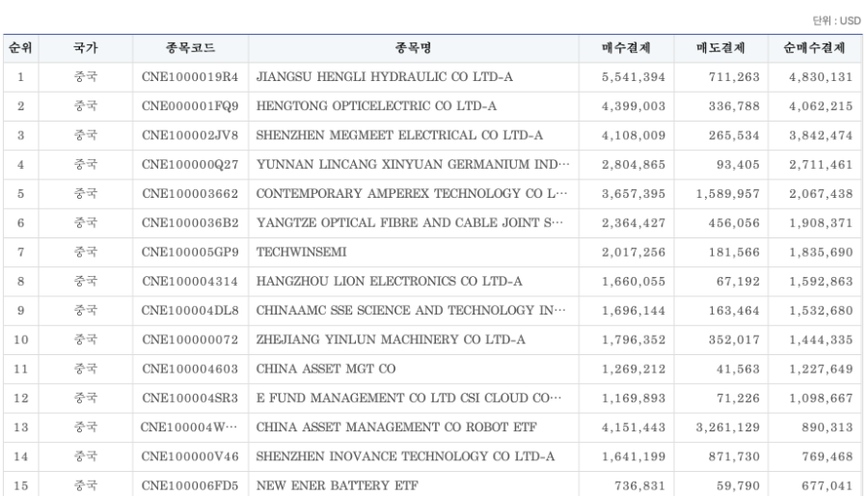The width and height of the screenshot is (868, 496).
Task: Click stock code CNE100006FD5
Action: click(190, 486)
